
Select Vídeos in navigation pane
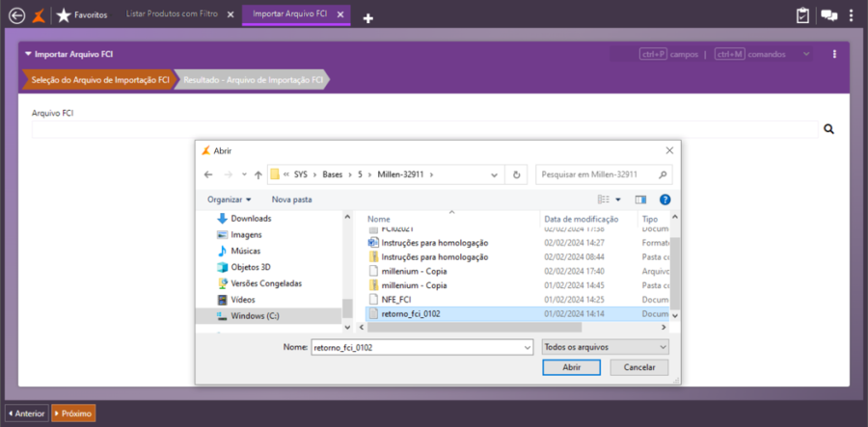[x=236, y=300]
